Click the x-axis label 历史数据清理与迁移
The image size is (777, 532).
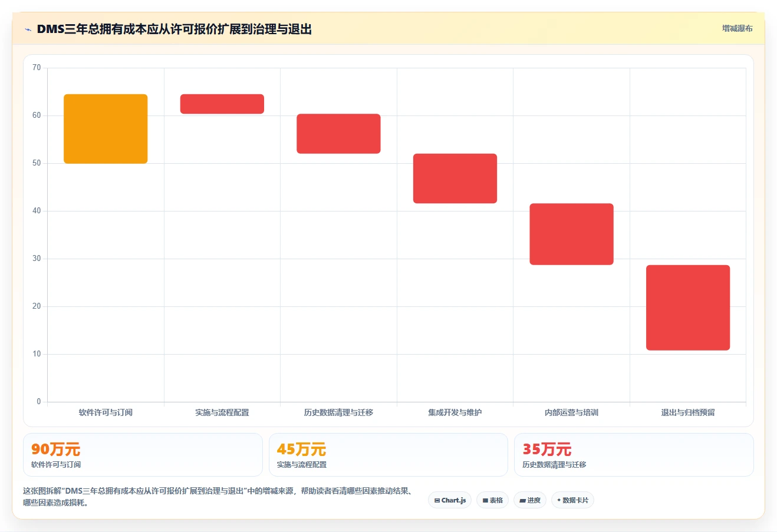(x=338, y=412)
